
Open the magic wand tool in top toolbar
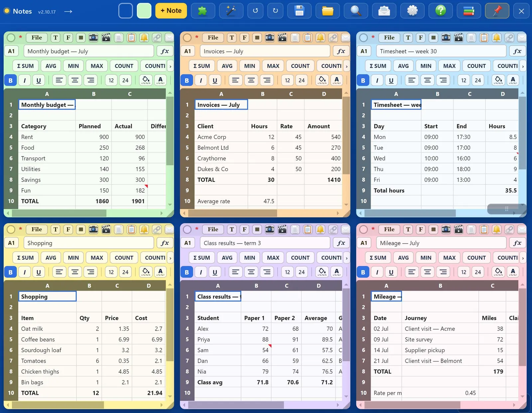coord(231,11)
